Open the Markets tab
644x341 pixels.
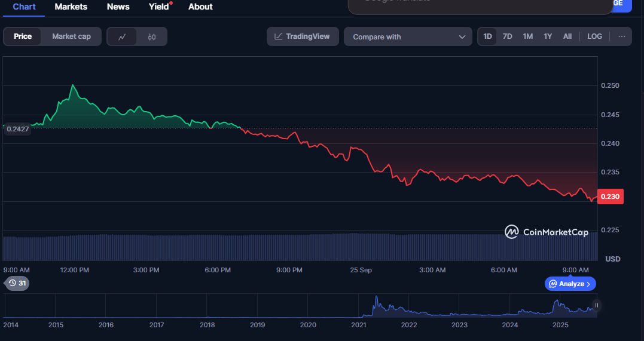tap(71, 7)
